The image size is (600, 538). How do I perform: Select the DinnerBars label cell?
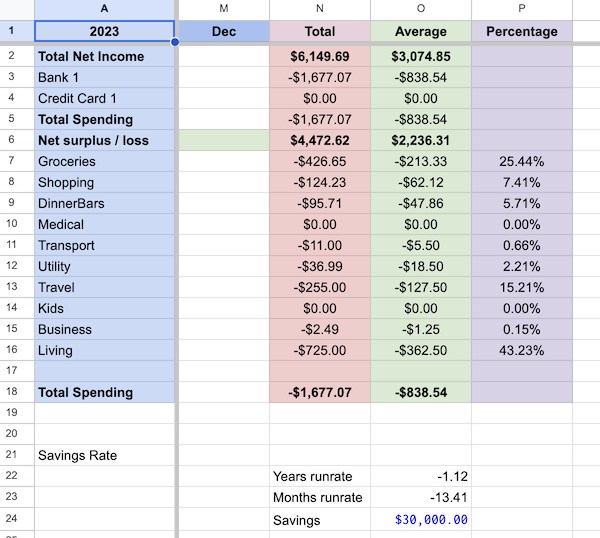pos(104,204)
